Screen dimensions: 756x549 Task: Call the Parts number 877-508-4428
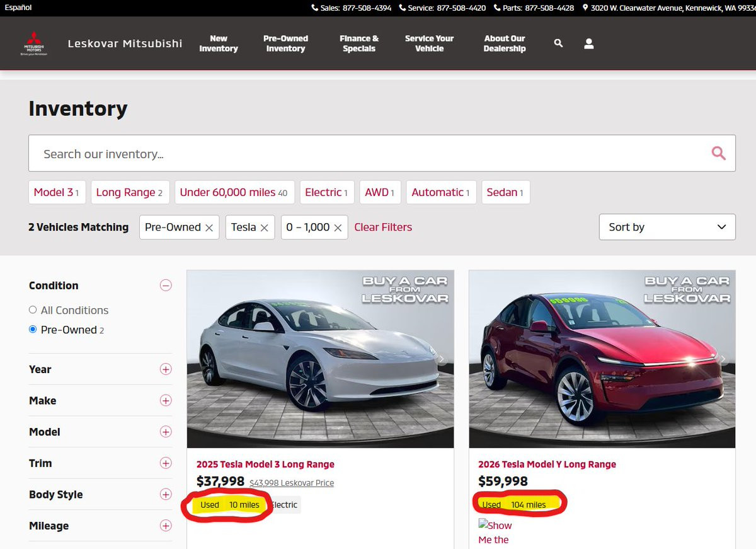coord(549,8)
